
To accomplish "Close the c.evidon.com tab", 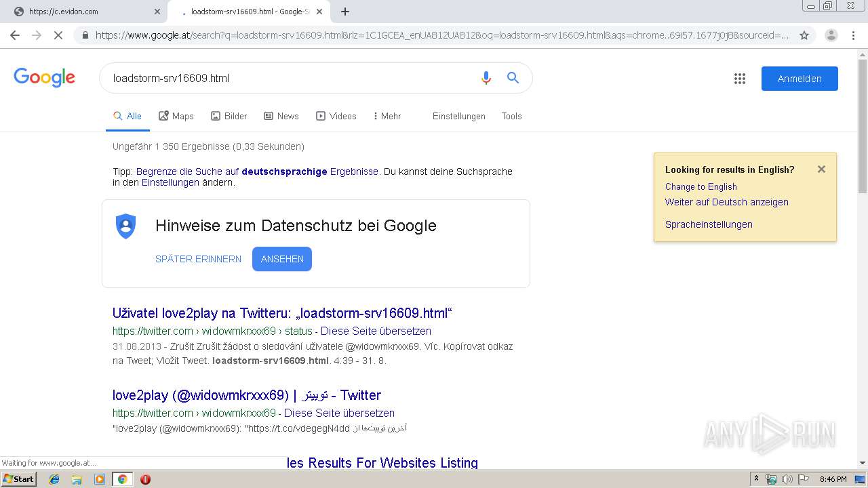I will pos(157,12).
